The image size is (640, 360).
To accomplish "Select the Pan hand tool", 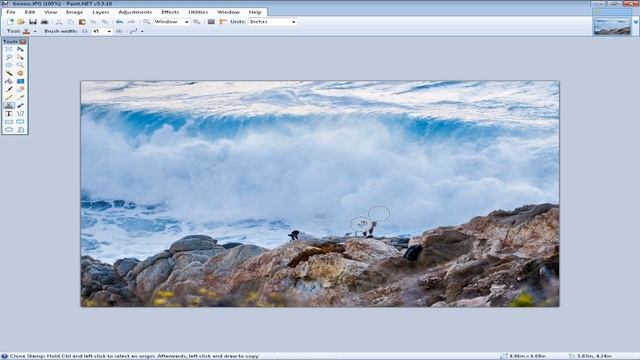I will 20,73.
